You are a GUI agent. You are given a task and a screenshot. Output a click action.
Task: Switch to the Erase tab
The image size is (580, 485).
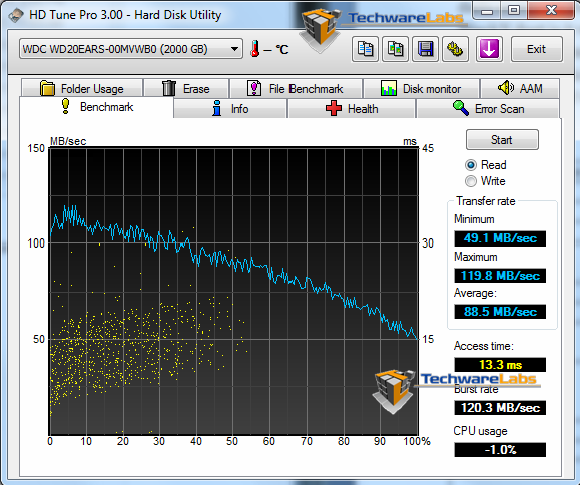186,88
